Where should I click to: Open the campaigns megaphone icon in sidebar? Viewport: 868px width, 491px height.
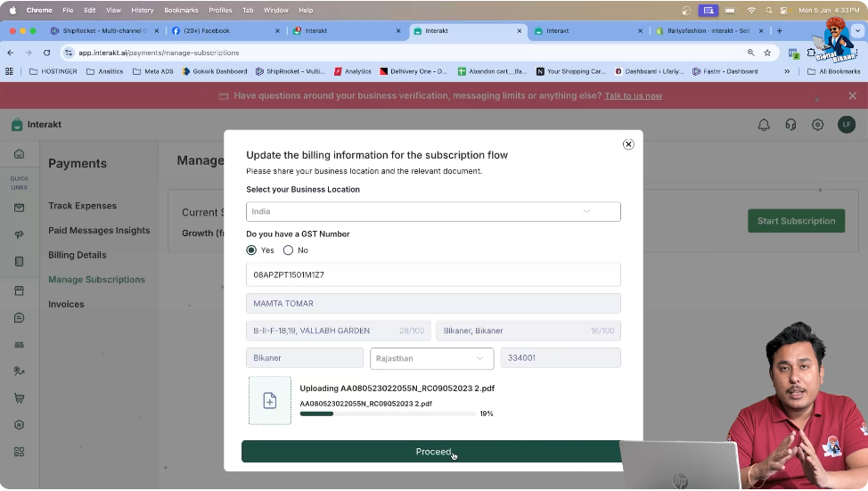pyautogui.click(x=19, y=234)
